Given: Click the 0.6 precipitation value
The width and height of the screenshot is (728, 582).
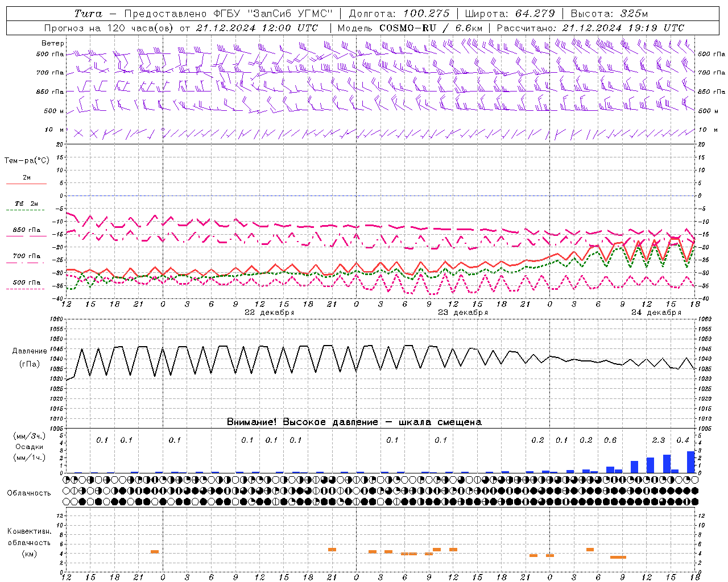Looking at the screenshot, I should pyautogui.click(x=610, y=440).
